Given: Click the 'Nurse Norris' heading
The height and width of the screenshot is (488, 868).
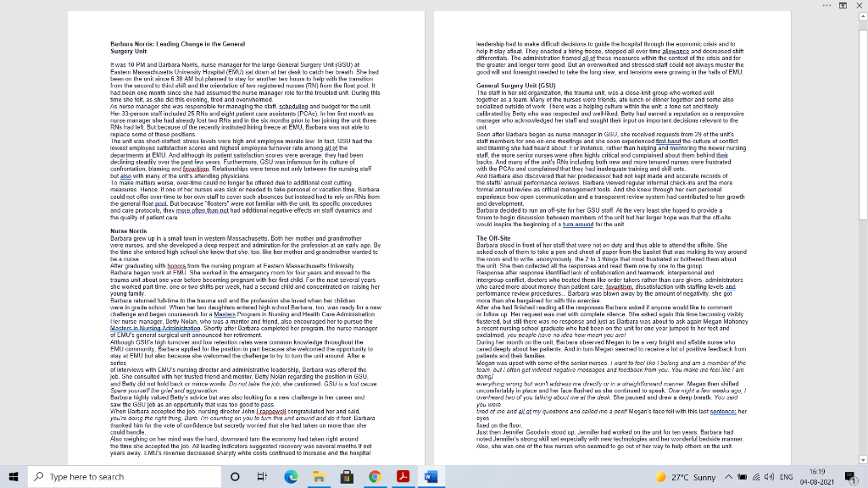Looking at the screenshot, I should click(x=129, y=231).
